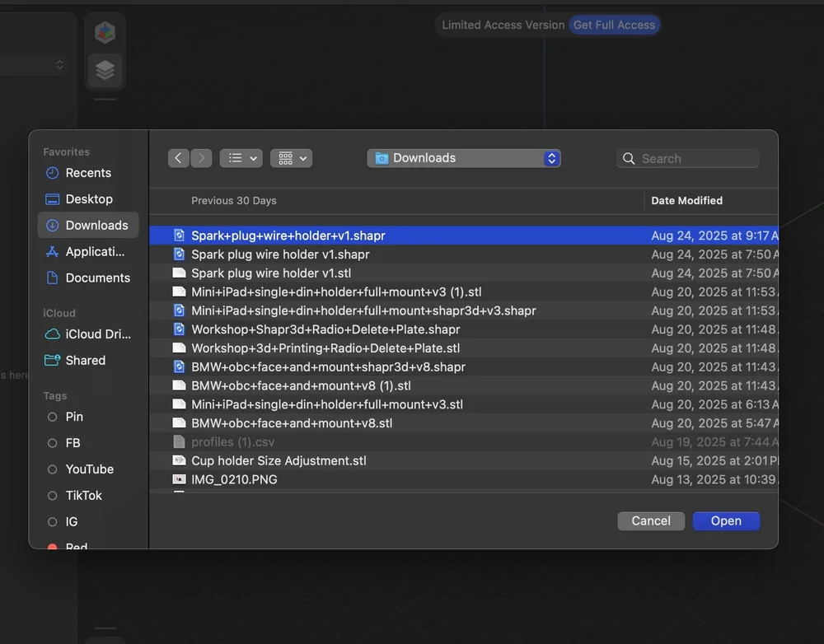The width and height of the screenshot is (824, 644).
Task: Click shapr icon of Workshop+Shapr3d+Radio+Delete+Plate.shapr
Action: pos(179,329)
